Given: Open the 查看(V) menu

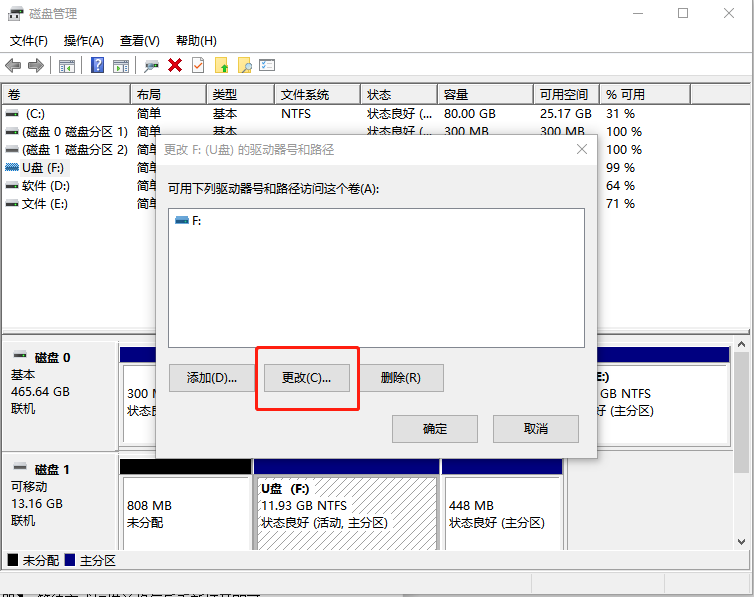Looking at the screenshot, I should [x=139, y=41].
